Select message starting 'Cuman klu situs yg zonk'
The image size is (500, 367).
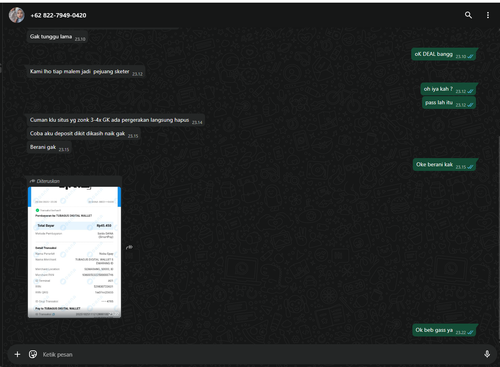pos(116,120)
